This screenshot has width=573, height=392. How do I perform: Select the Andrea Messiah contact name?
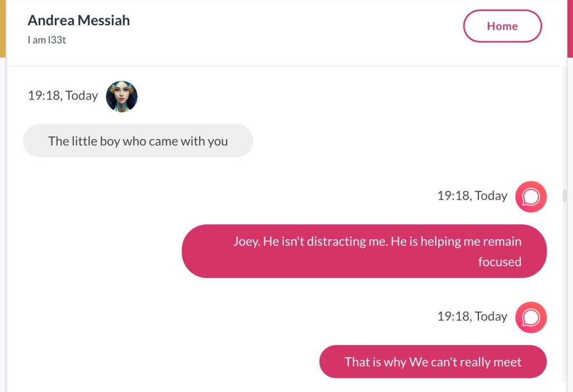click(78, 20)
